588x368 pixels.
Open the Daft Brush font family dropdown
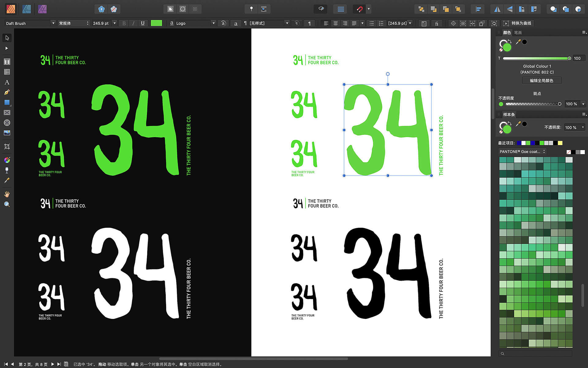(53, 23)
